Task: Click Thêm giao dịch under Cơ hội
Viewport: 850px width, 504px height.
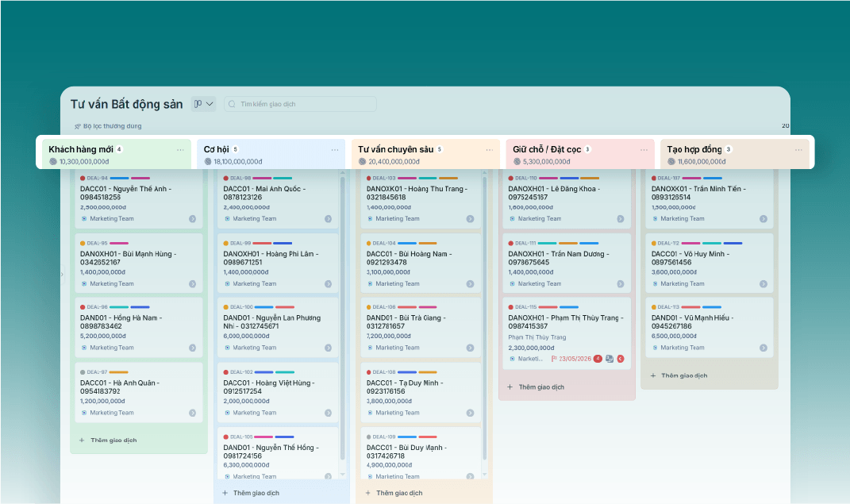Action: (251, 493)
